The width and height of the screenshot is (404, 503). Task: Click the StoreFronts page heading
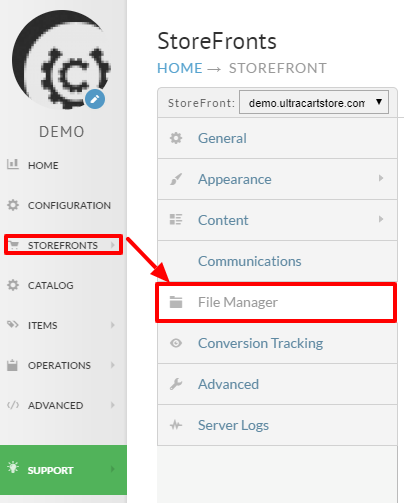[217, 41]
